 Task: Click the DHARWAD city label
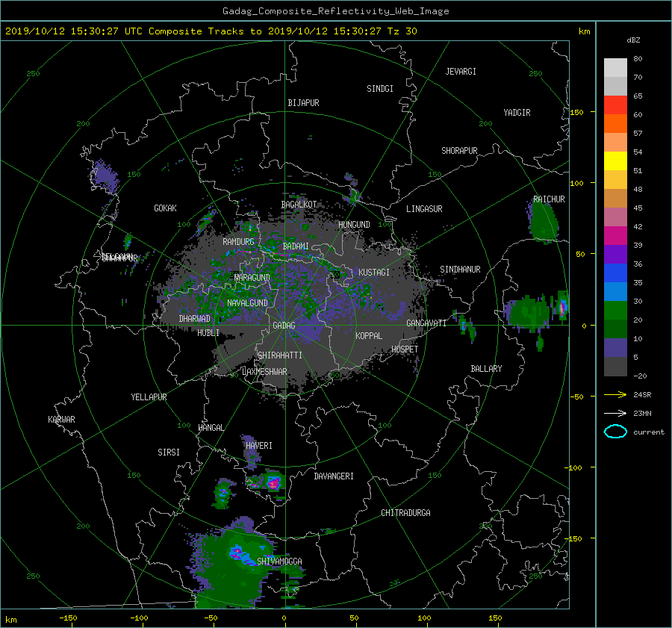(195, 319)
